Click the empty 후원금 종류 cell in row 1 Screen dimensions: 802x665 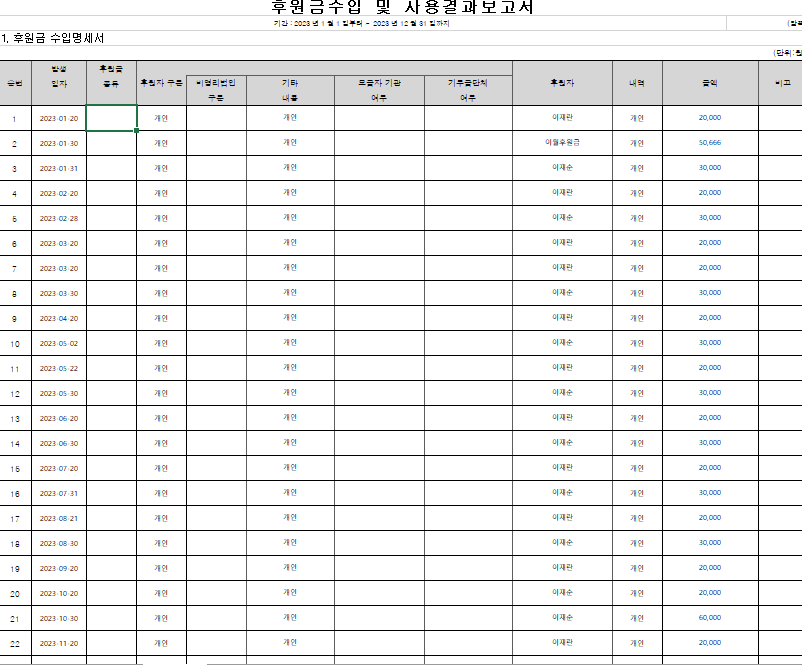pos(111,118)
